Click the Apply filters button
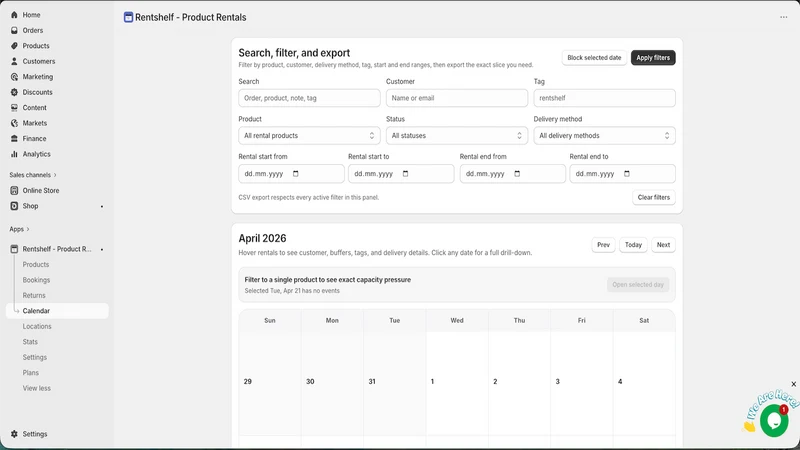Viewport: 800px width, 450px height. point(653,58)
